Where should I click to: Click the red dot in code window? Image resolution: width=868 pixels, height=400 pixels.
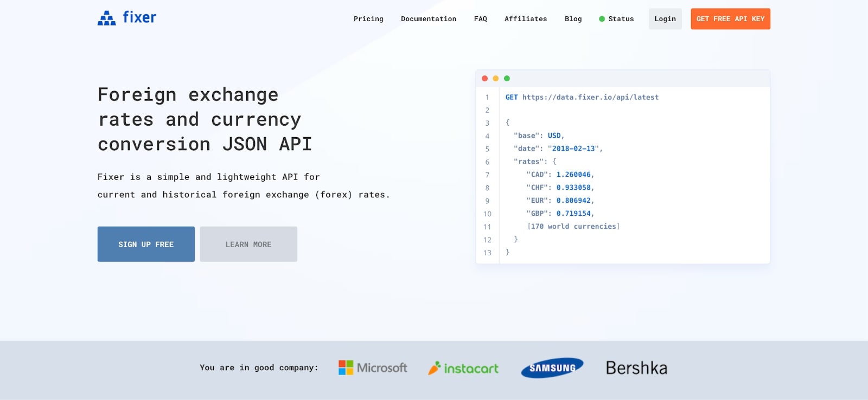(x=485, y=79)
